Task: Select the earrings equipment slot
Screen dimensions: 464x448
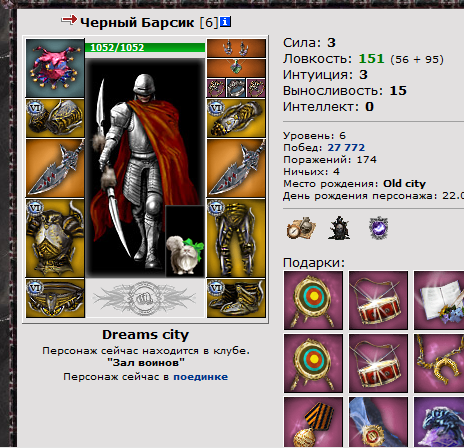Action: (x=236, y=48)
